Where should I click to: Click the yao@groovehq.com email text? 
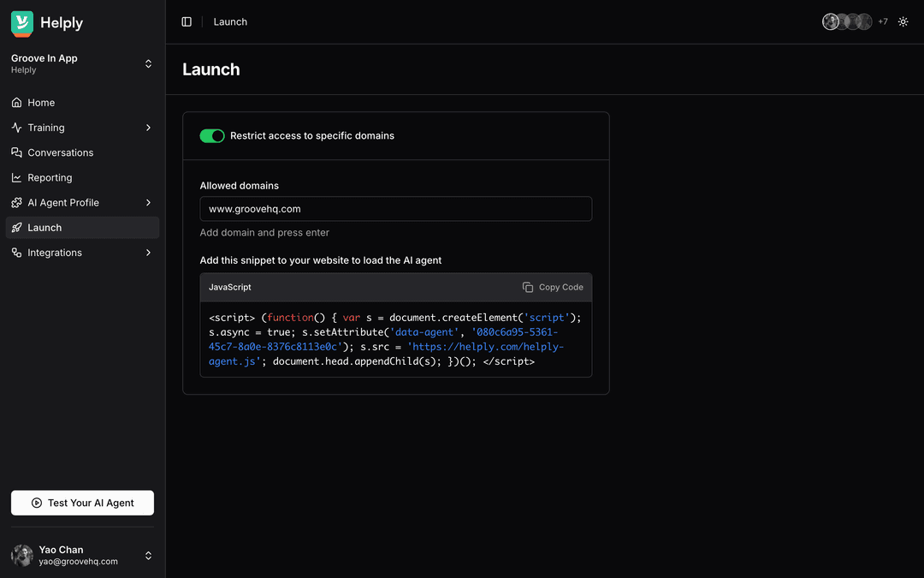[79, 562]
